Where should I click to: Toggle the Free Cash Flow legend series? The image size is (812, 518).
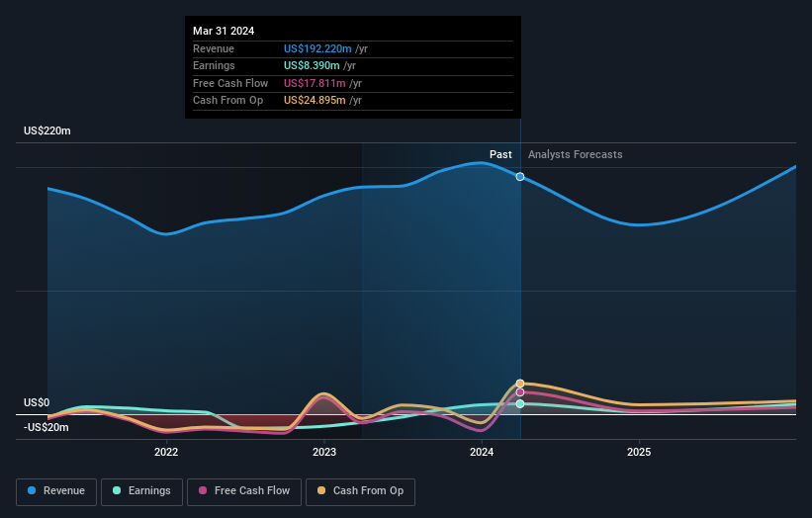pyautogui.click(x=244, y=491)
